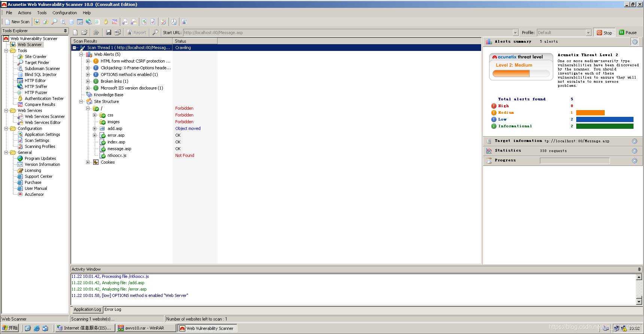Click the Status column header
The height and width of the screenshot is (334, 644).
[x=195, y=41]
